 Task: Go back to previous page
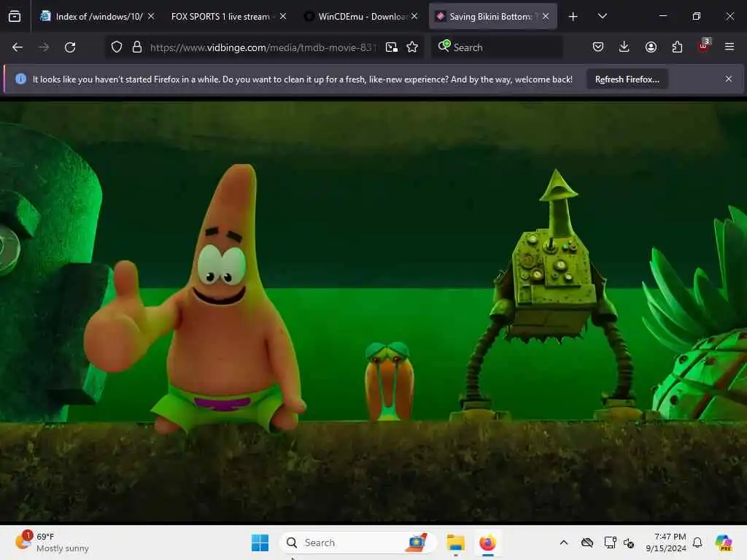coord(18,47)
